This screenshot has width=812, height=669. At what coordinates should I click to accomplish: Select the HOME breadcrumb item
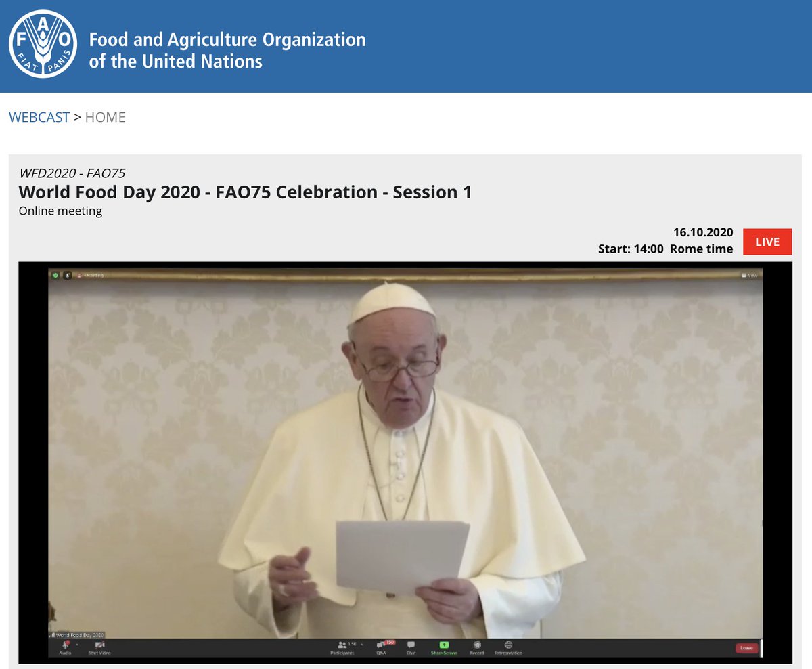click(106, 117)
